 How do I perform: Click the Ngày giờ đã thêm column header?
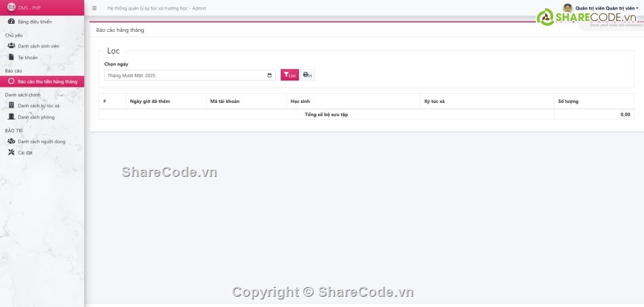(x=150, y=101)
